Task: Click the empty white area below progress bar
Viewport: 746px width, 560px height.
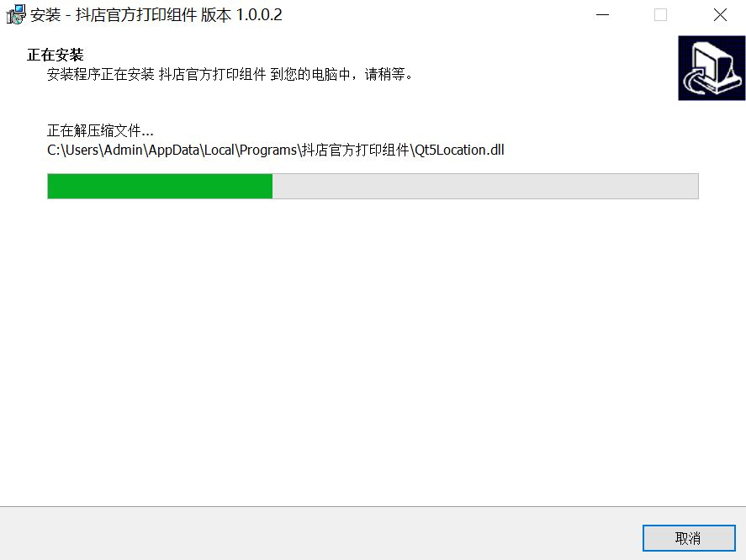Action: 373,352
